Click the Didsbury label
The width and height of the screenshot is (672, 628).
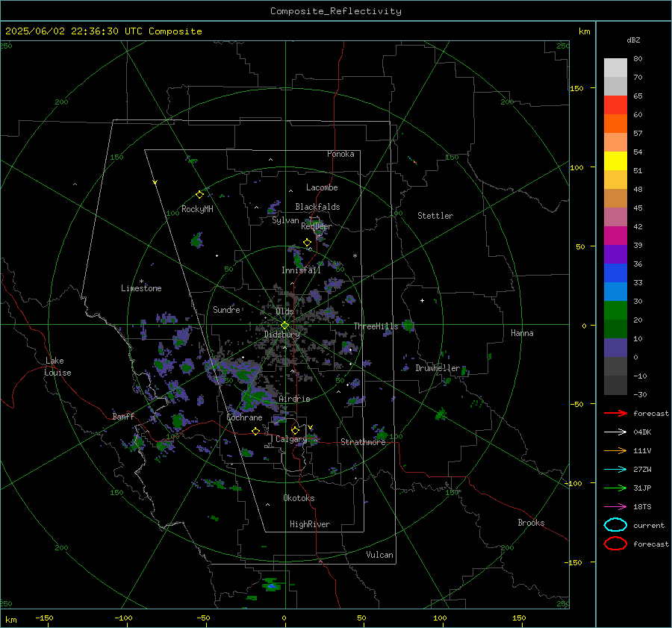[281, 335]
